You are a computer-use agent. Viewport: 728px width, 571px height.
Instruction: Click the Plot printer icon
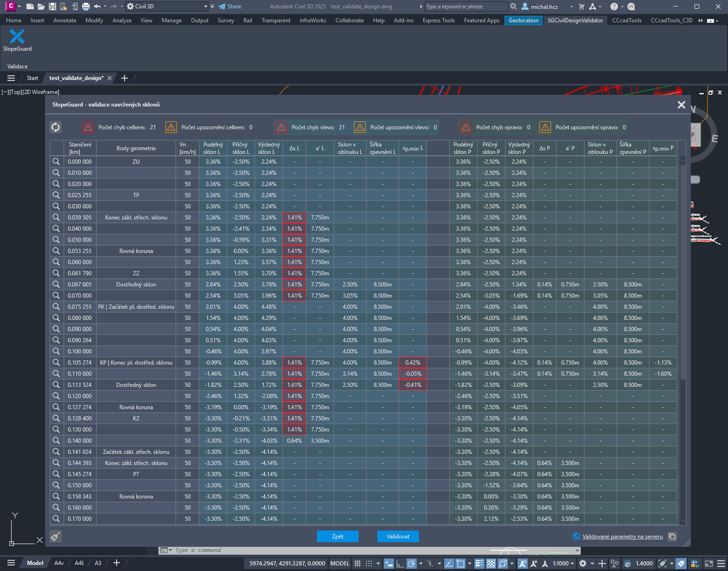coord(85,7)
